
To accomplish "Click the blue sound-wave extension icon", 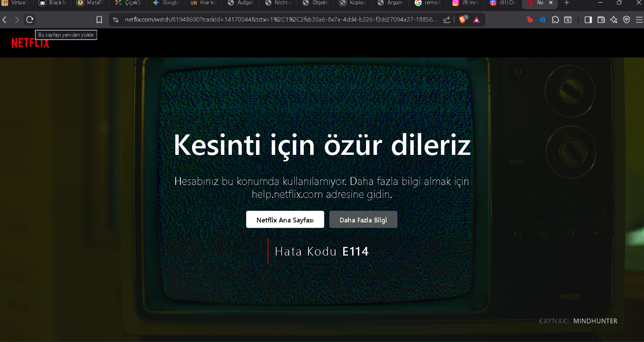I will (x=543, y=20).
